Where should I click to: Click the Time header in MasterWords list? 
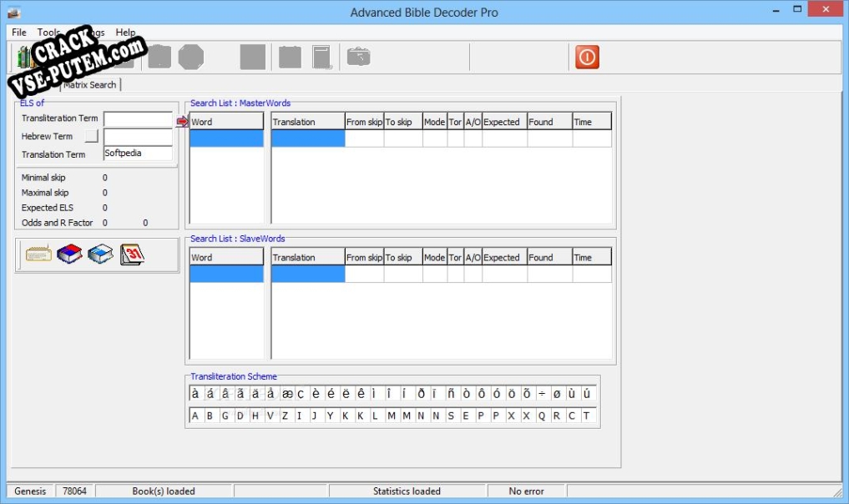(x=592, y=121)
